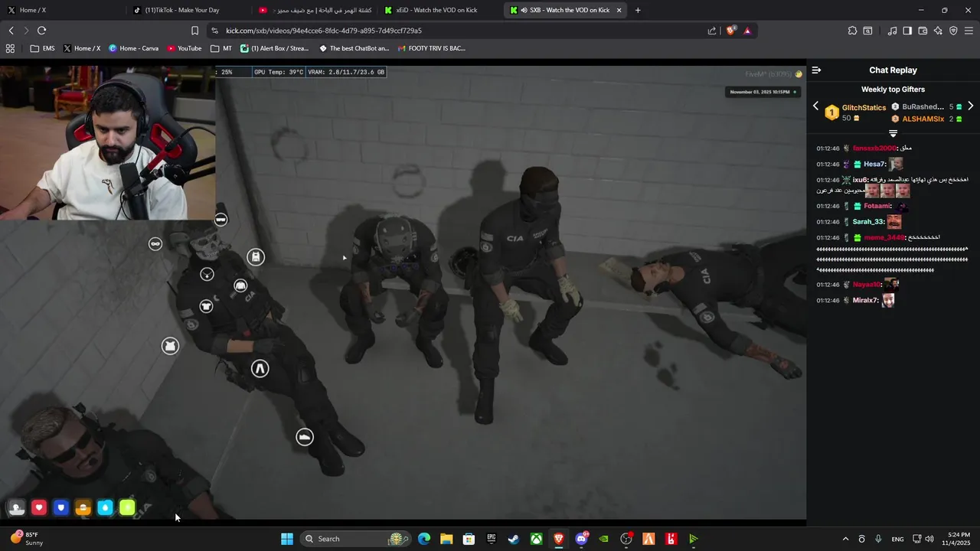
Task: Open the YouTube bookmark
Action: [185, 48]
